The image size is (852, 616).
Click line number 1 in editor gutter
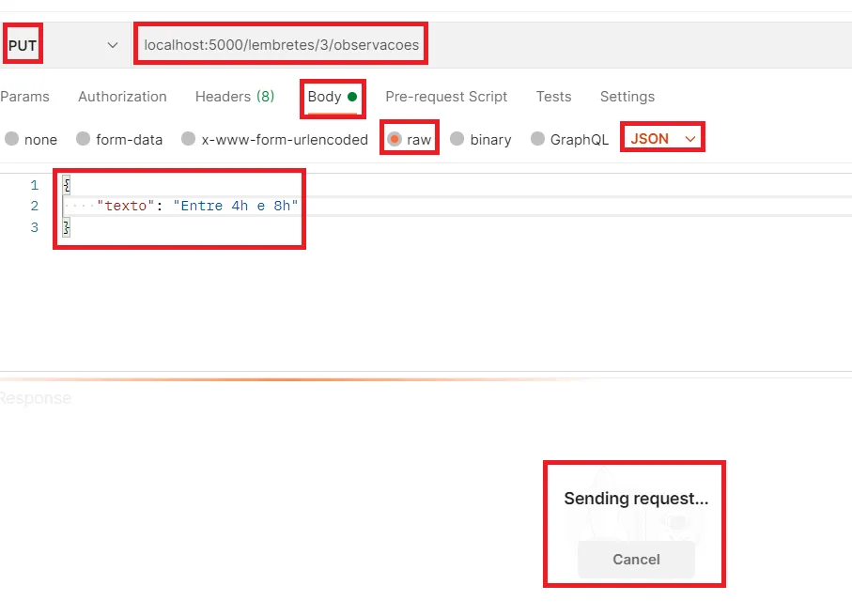point(34,186)
